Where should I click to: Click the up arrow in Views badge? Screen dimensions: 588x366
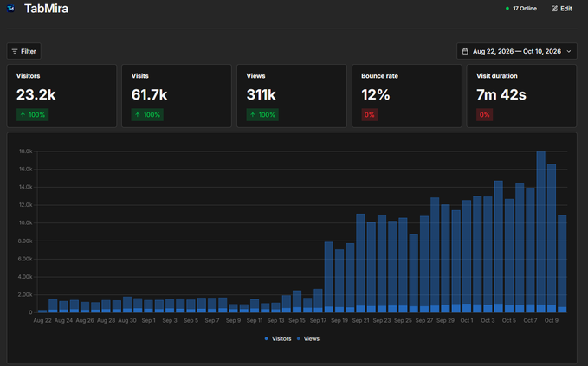[x=253, y=114]
